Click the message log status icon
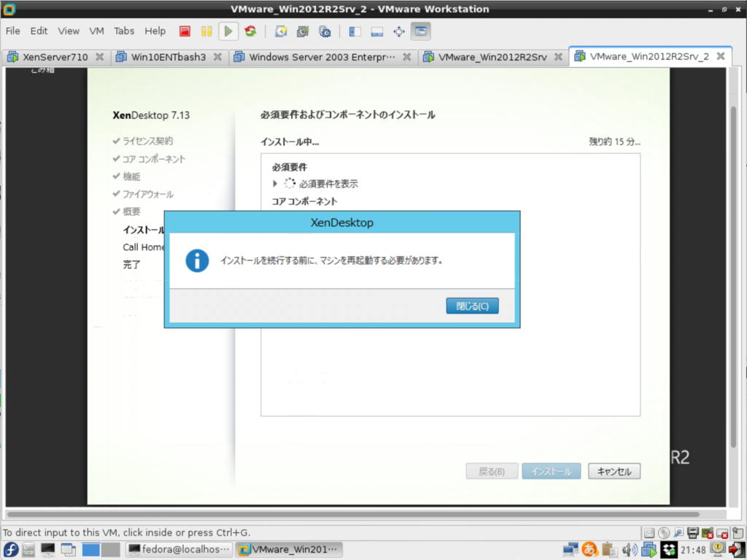Screen dimensions: 747x560 click(x=738, y=533)
